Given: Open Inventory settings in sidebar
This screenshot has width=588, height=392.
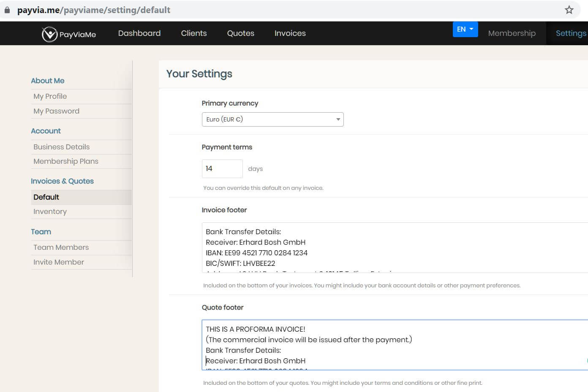Looking at the screenshot, I should pos(81,211).
